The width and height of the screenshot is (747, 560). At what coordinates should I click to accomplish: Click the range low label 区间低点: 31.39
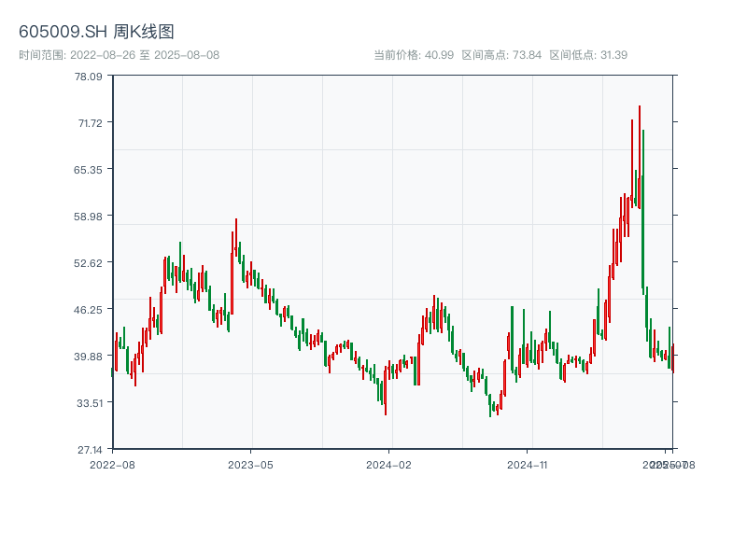point(588,55)
